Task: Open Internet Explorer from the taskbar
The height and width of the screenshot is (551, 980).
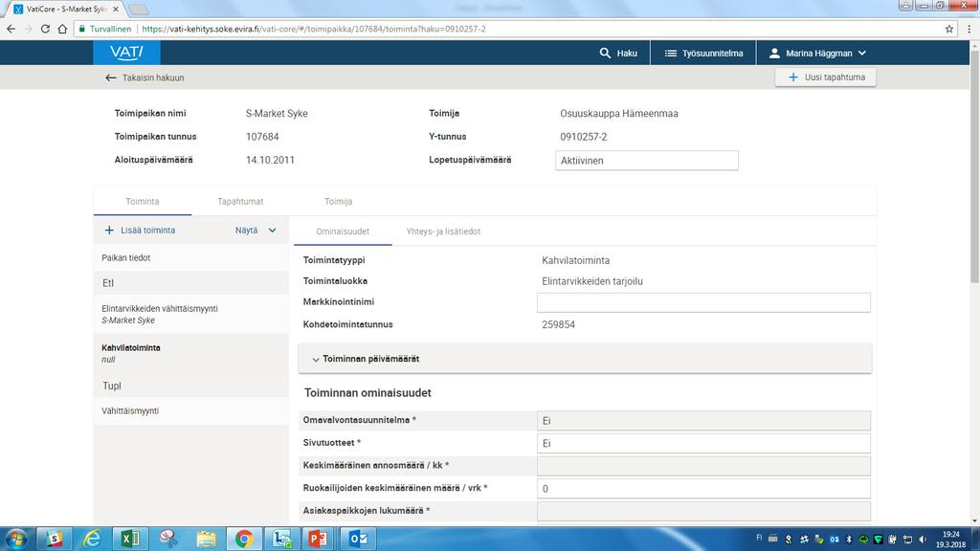Action: pyautogui.click(x=93, y=539)
